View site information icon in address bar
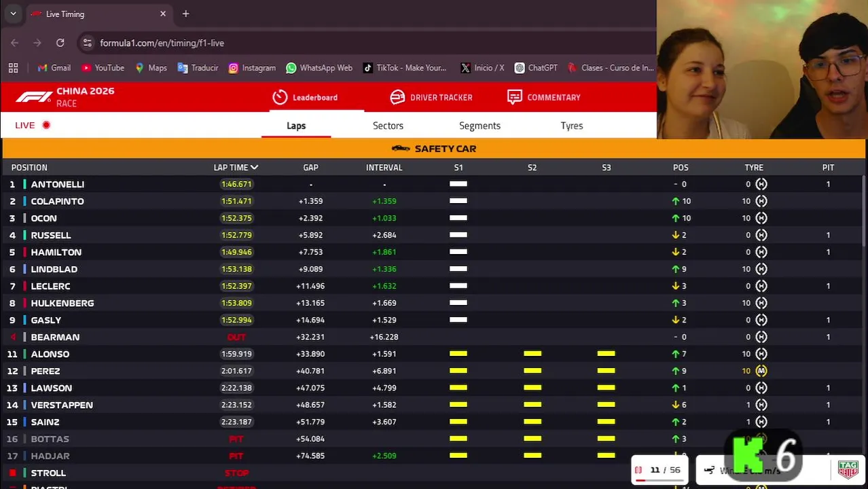Image resolution: width=868 pixels, height=489 pixels. pos(87,43)
